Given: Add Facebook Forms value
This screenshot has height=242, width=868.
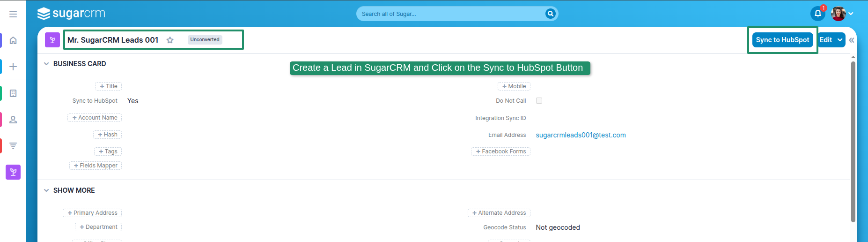Looking at the screenshot, I should coord(501,151).
